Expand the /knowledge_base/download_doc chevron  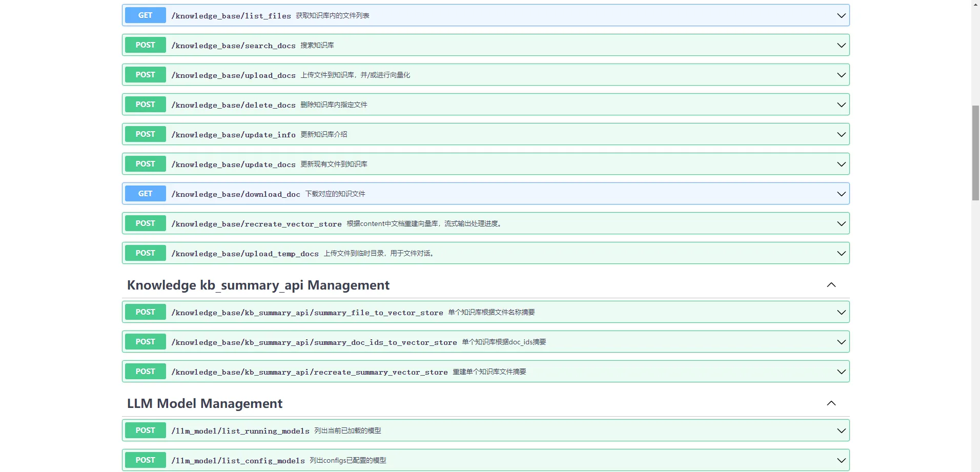click(x=841, y=194)
